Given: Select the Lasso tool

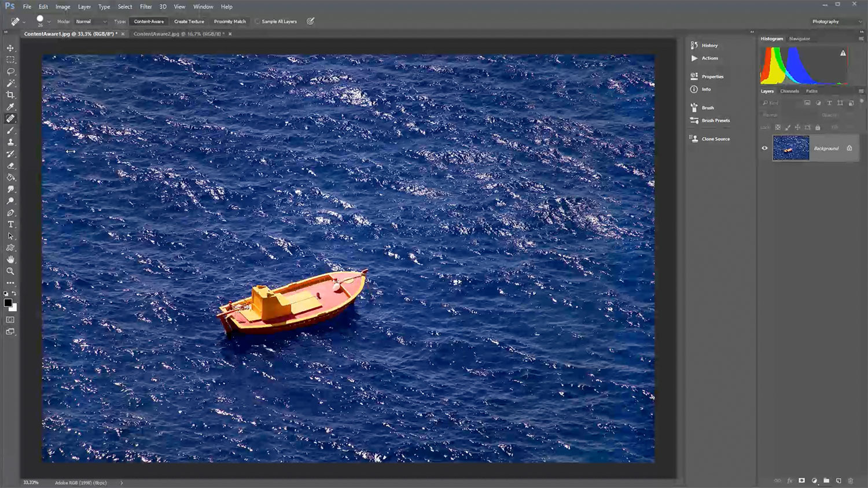Looking at the screenshot, I should pyautogui.click(x=10, y=72).
